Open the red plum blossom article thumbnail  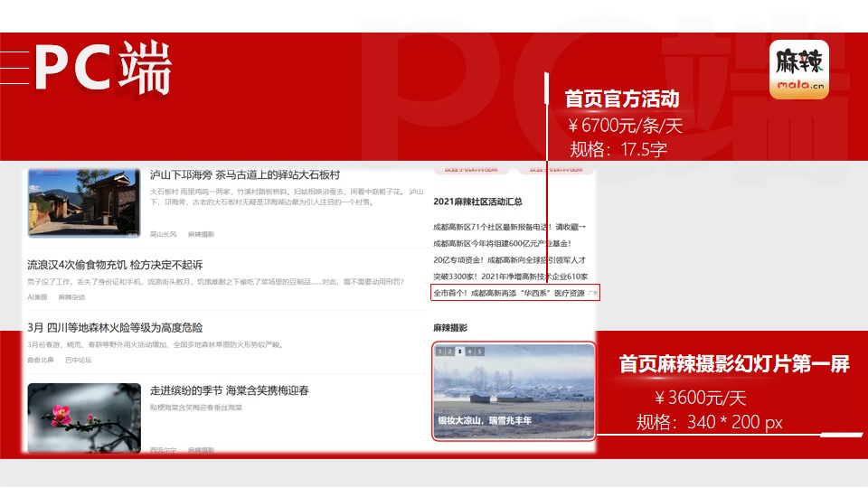[x=84, y=418]
